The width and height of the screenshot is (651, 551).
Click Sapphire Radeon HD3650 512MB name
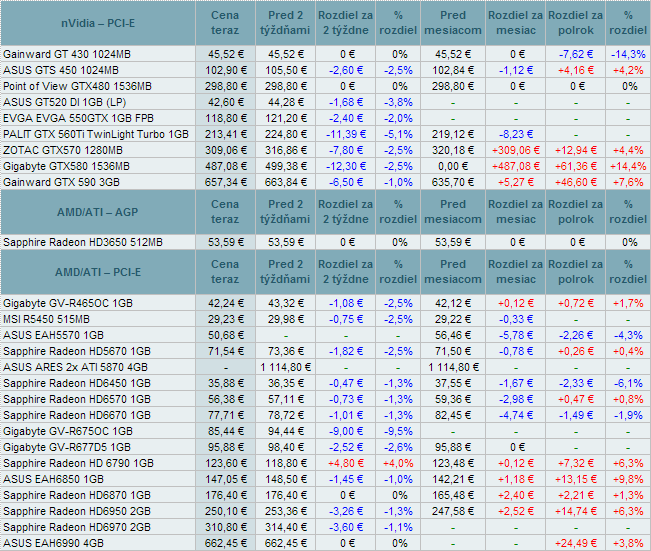coord(83,242)
